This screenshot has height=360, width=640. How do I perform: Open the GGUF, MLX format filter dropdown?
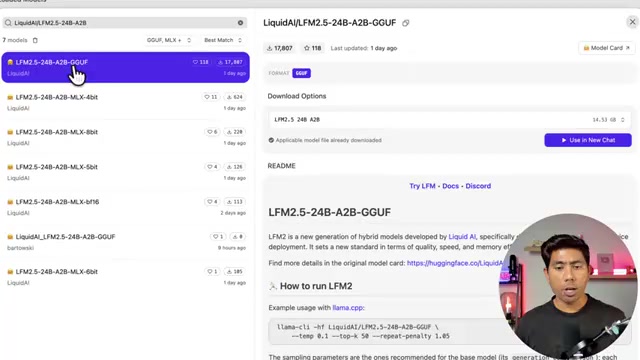pos(169,40)
